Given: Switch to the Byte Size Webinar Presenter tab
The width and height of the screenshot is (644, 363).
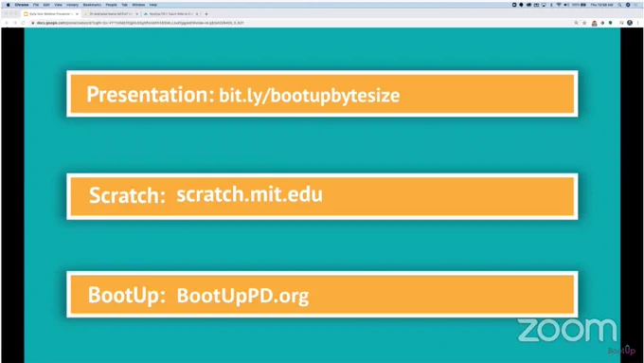Looking at the screenshot, I should pyautogui.click(x=51, y=13).
